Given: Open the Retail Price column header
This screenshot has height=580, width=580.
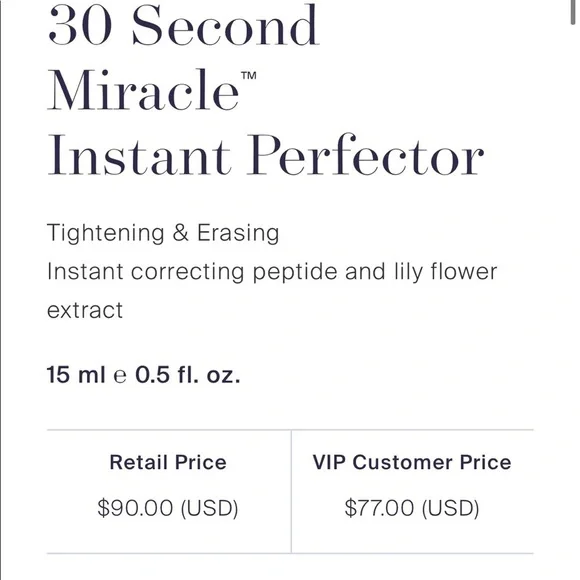Looking at the screenshot, I should tap(168, 462).
